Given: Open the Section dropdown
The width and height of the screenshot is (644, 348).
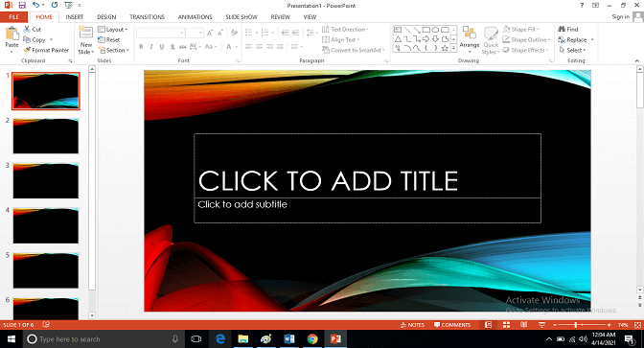Looking at the screenshot, I should point(113,50).
